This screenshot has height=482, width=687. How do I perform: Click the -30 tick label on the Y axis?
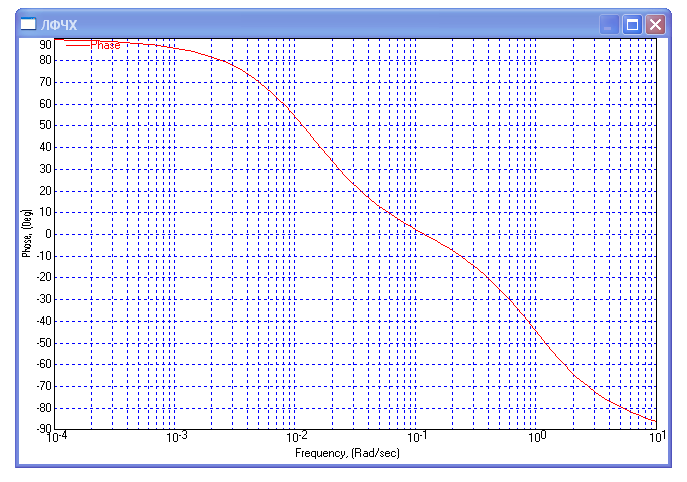click(44, 299)
